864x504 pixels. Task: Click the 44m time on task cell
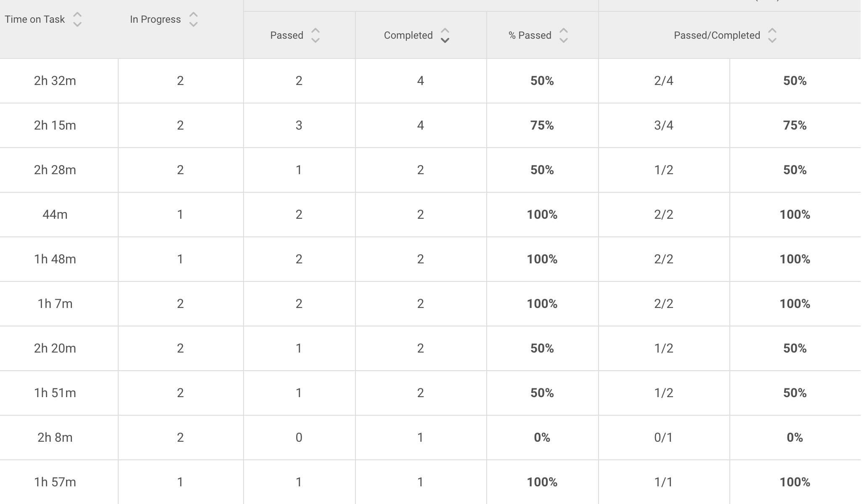tap(55, 215)
